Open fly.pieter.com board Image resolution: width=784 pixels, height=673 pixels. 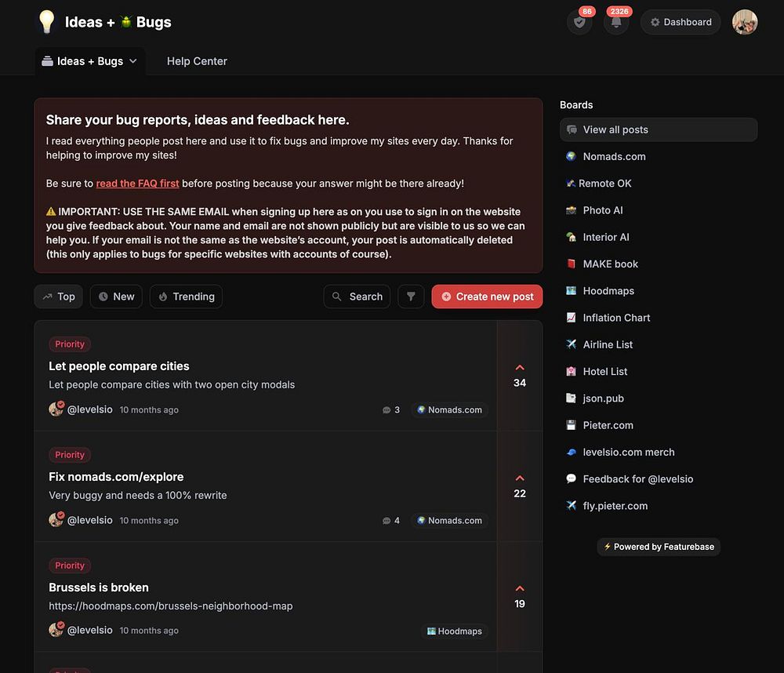[x=659, y=506]
